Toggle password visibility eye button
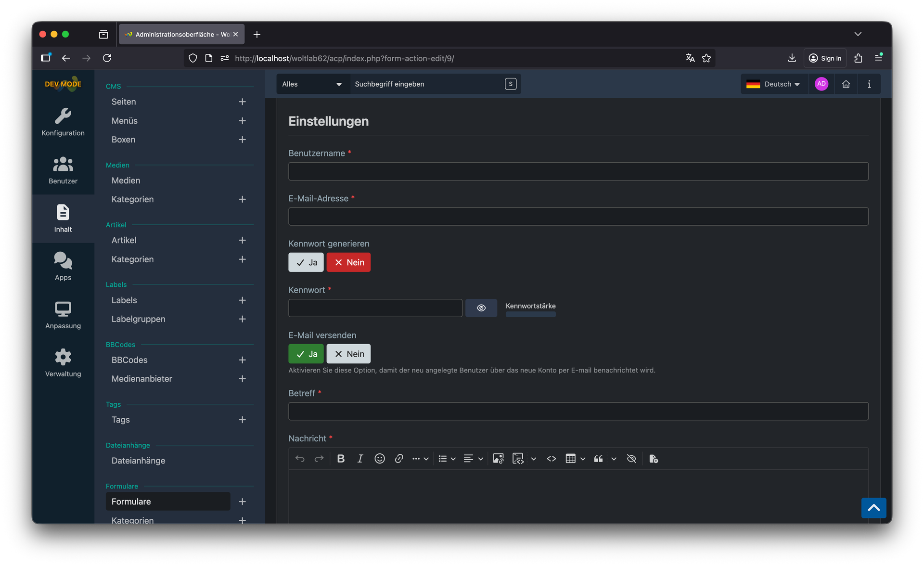Image resolution: width=924 pixels, height=566 pixels. [x=481, y=308]
